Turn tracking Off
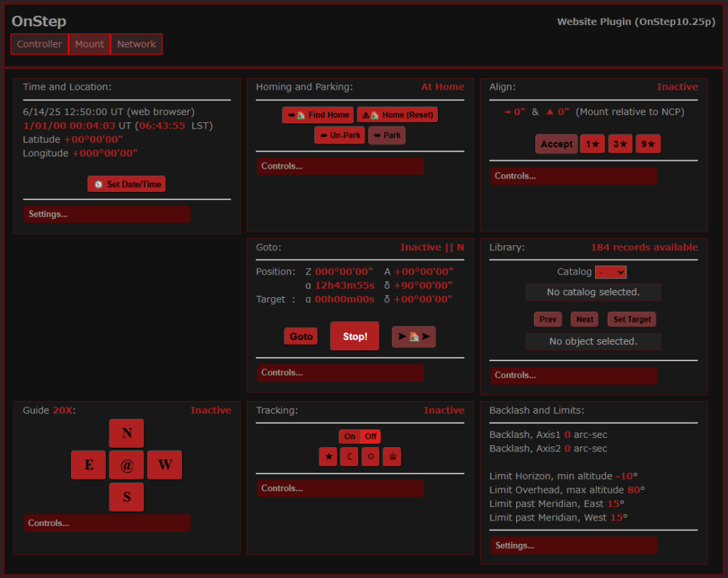This screenshot has width=728, height=578. click(x=370, y=437)
